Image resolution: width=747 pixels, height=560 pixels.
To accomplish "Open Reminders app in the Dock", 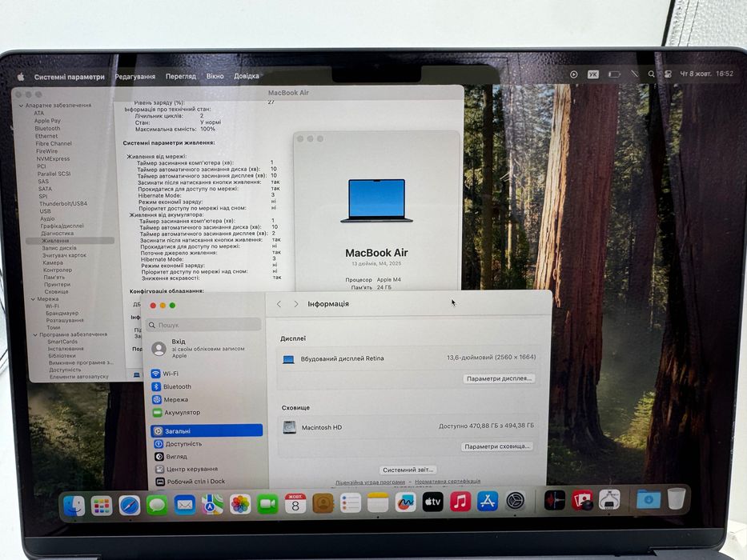I will (x=350, y=503).
